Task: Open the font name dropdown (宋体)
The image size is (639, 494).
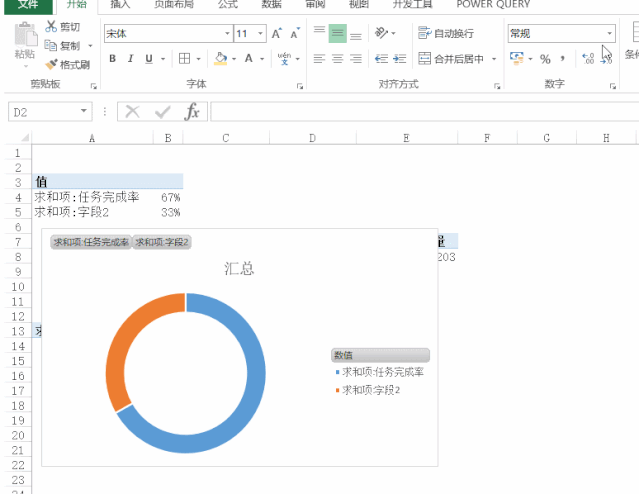Action: (227, 33)
